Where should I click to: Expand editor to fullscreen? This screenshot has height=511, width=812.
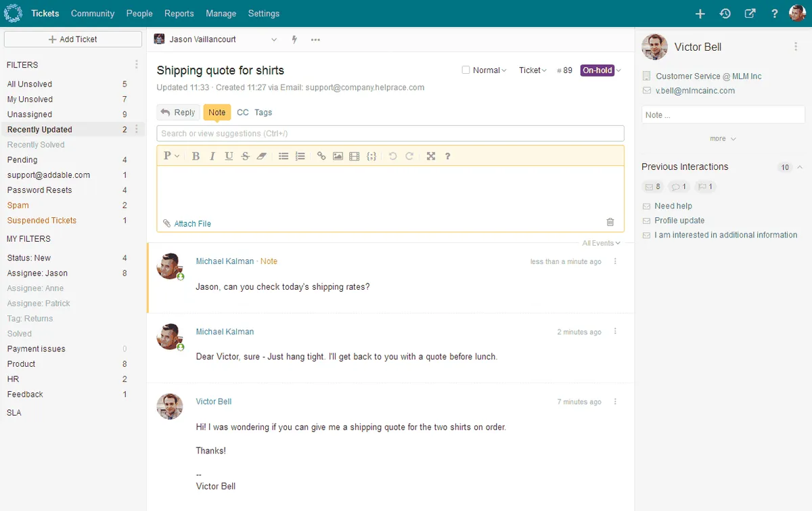click(431, 156)
